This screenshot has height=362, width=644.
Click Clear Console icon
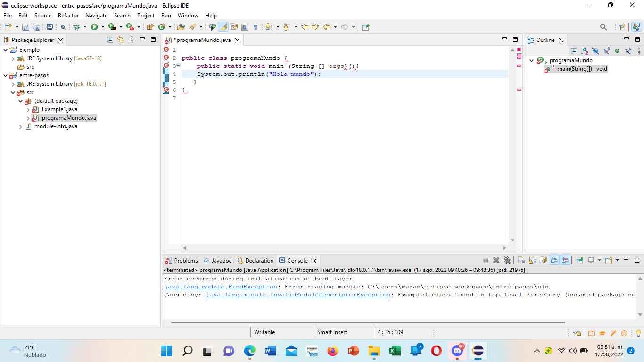point(521,260)
